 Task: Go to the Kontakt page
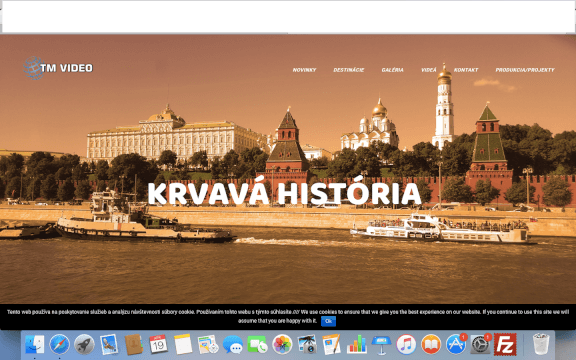[466, 70]
